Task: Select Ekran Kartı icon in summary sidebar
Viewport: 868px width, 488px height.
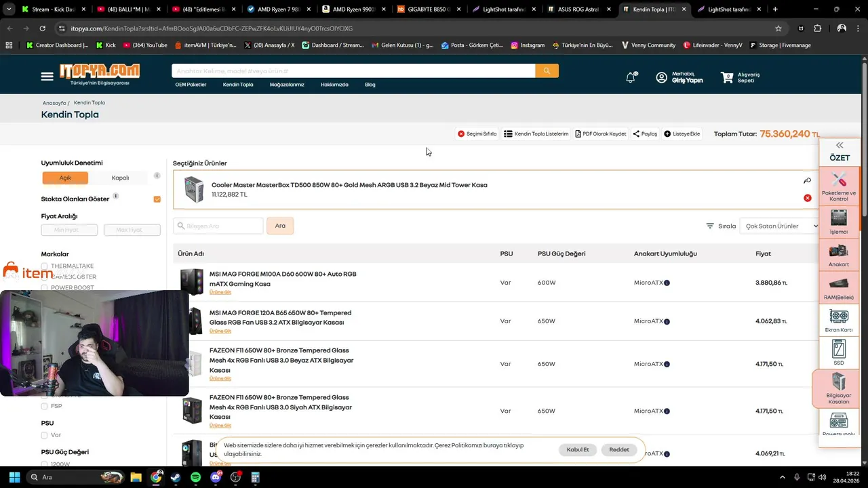Action: 839,321
